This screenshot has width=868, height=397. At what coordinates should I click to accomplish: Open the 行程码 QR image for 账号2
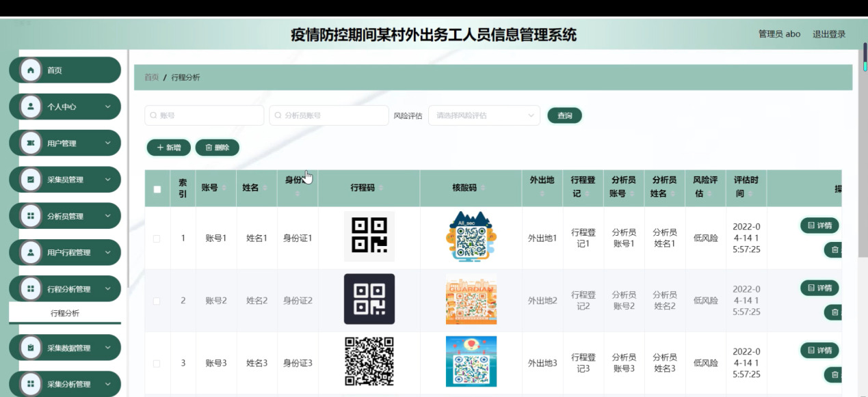pyautogui.click(x=369, y=299)
